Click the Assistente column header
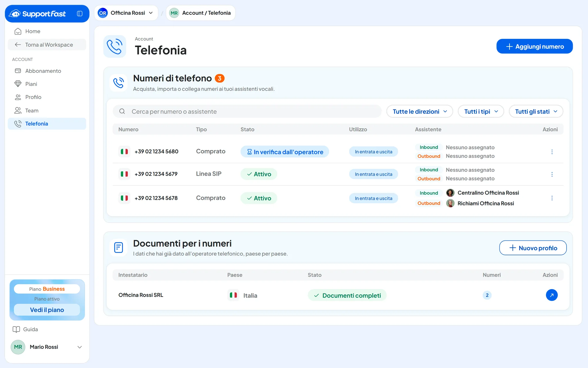The image size is (588, 368). pyautogui.click(x=428, y=129)
